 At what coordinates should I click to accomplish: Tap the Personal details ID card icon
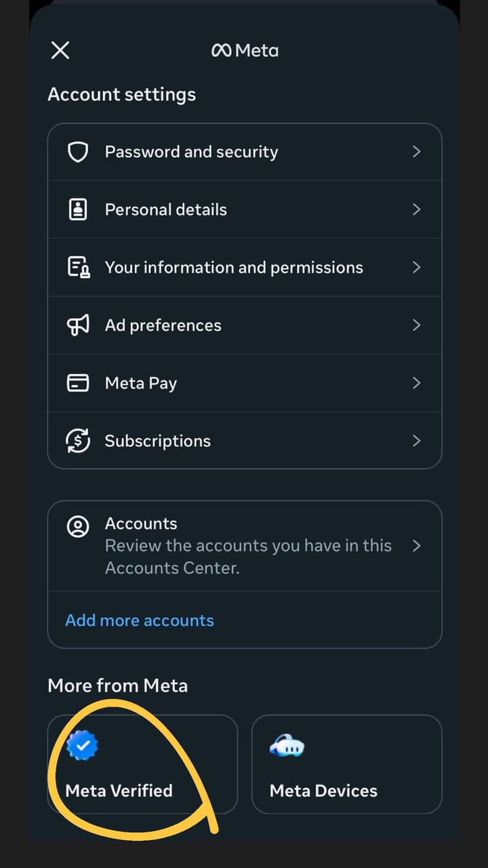78,210
